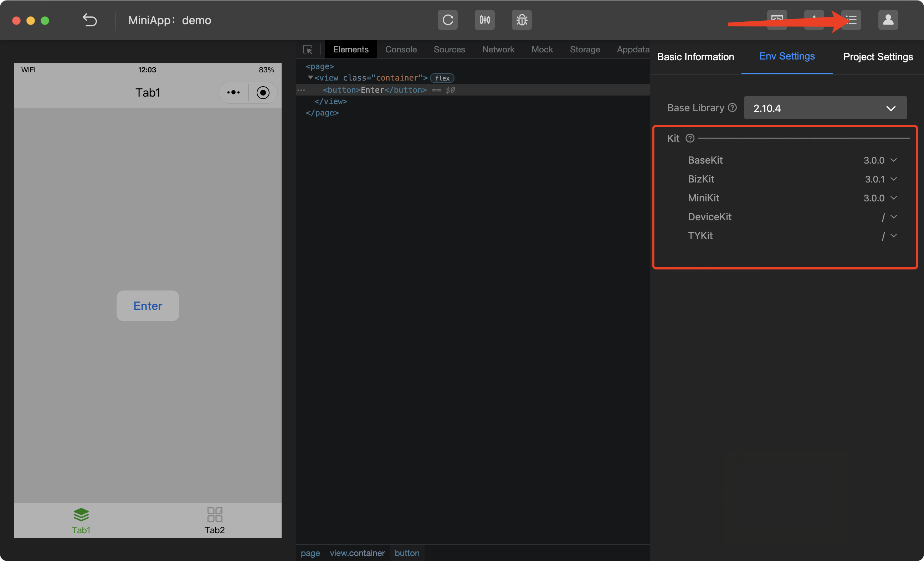Expand the BizKit version dropdown
The width and height of the screenshot is (924, 561).
pyautogui.click(x=894, y=179)
